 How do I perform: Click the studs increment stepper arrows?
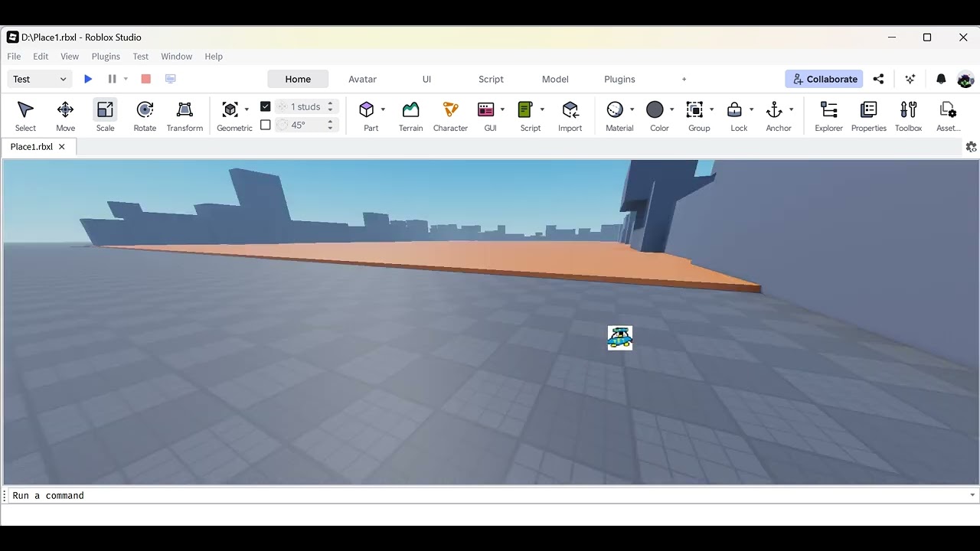click(x=330, y=106)
